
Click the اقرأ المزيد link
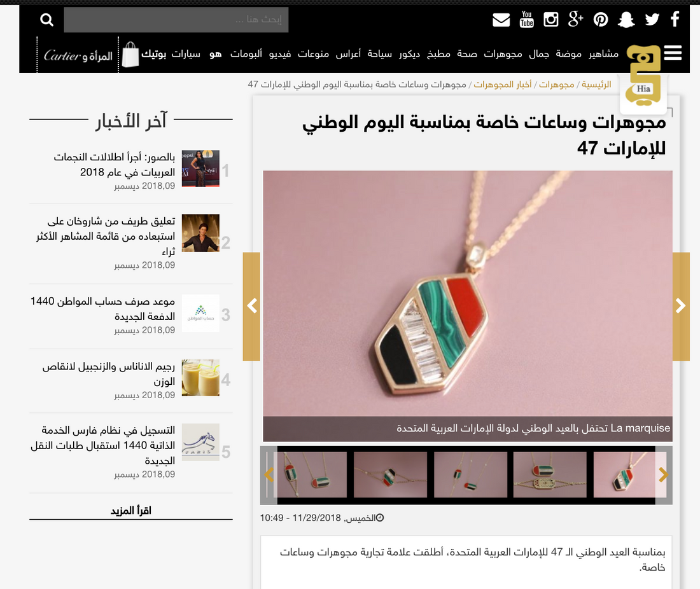pyautogui.click(x=130, y=510)
